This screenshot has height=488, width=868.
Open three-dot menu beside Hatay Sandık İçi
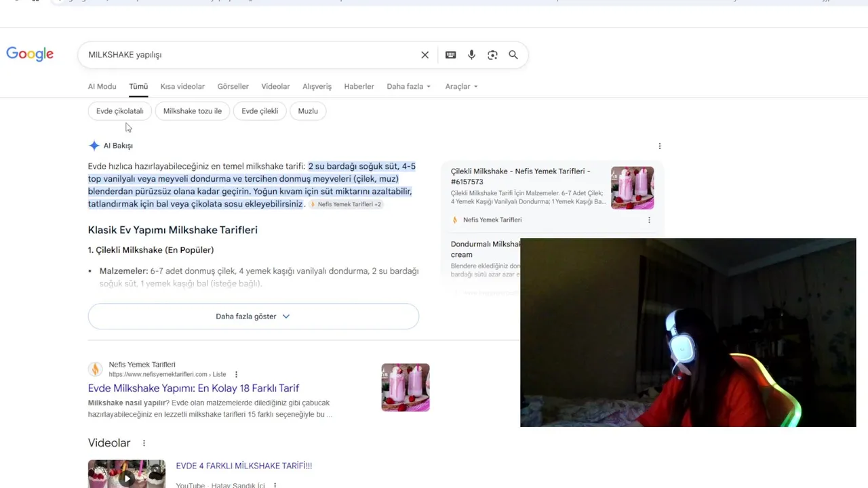coord(275,485)
